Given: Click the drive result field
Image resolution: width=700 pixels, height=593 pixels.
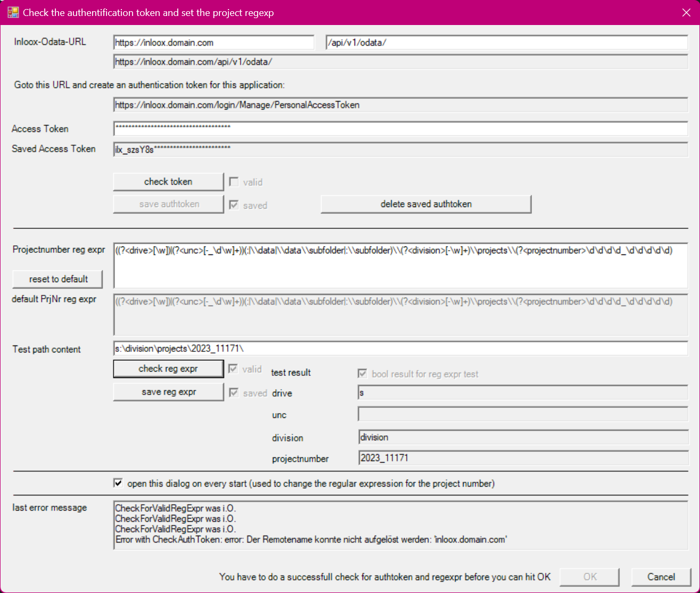Looking at the screenshot, I should point(523,393).
